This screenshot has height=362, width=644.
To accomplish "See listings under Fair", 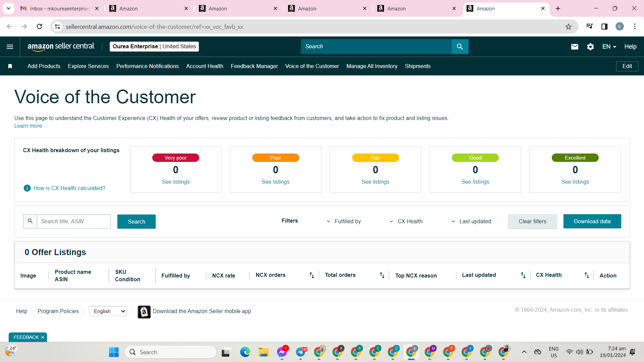I will (x=375, y=182).
